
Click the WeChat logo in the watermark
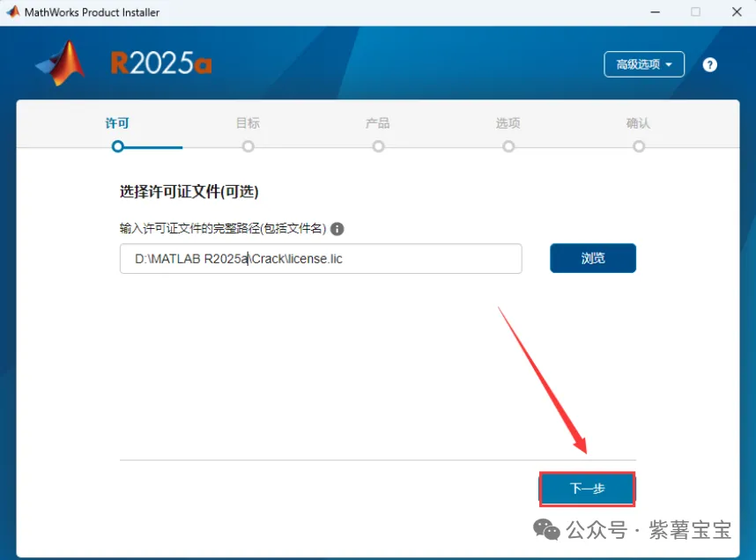pos(548,531)
